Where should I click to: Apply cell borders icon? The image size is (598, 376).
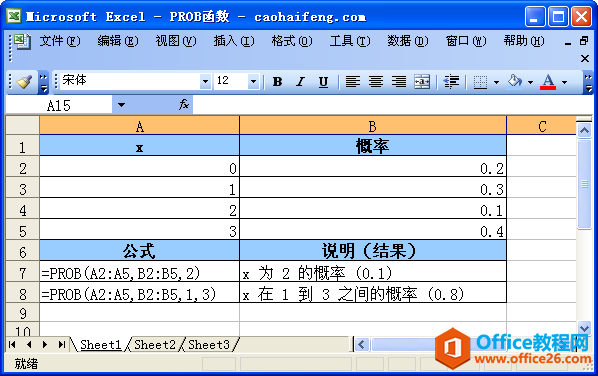[480, 82]
